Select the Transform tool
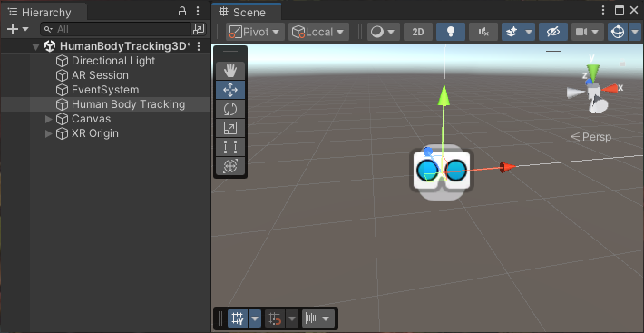This screenshot has height=333, width=644. pyautogui.click(x=230, y=166)
